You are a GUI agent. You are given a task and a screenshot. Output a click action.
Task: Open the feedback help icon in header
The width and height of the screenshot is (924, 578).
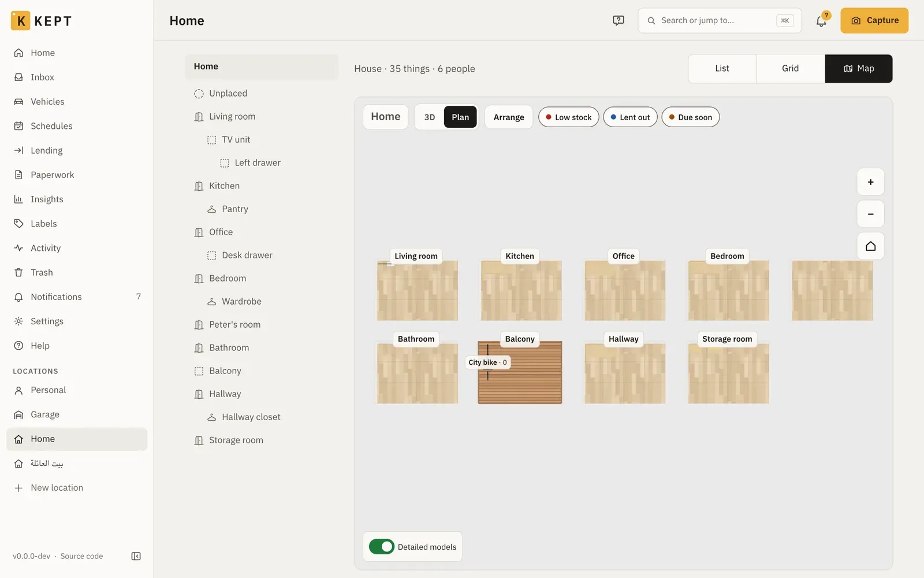pos(619,20)
